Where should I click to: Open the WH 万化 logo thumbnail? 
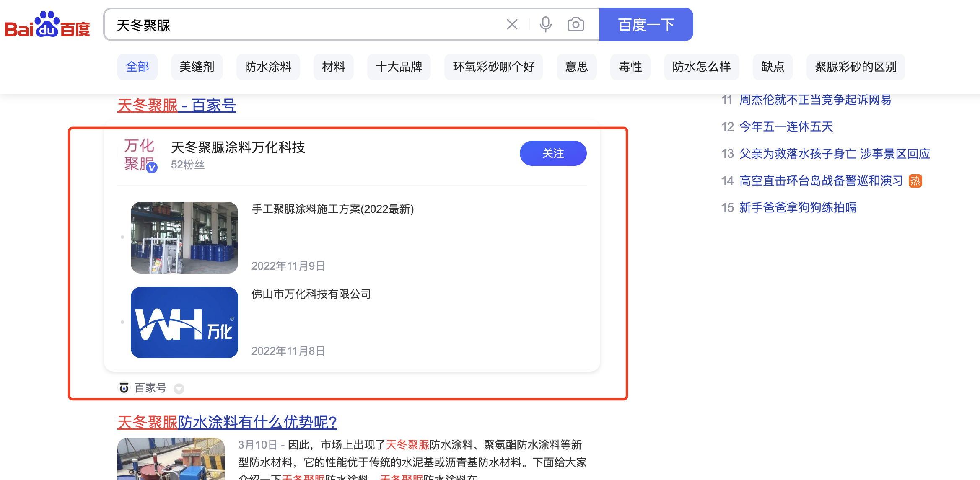[x=184, y=323]
